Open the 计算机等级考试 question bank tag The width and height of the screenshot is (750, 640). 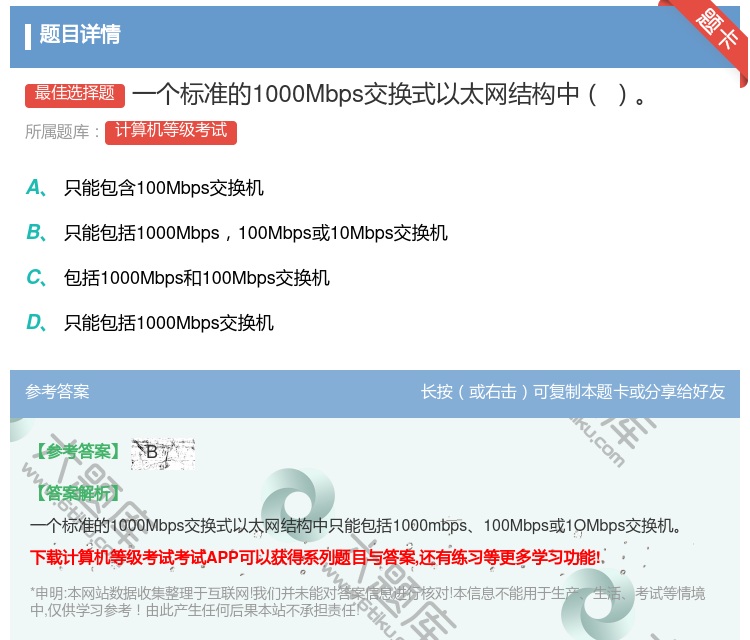[171, 132]
